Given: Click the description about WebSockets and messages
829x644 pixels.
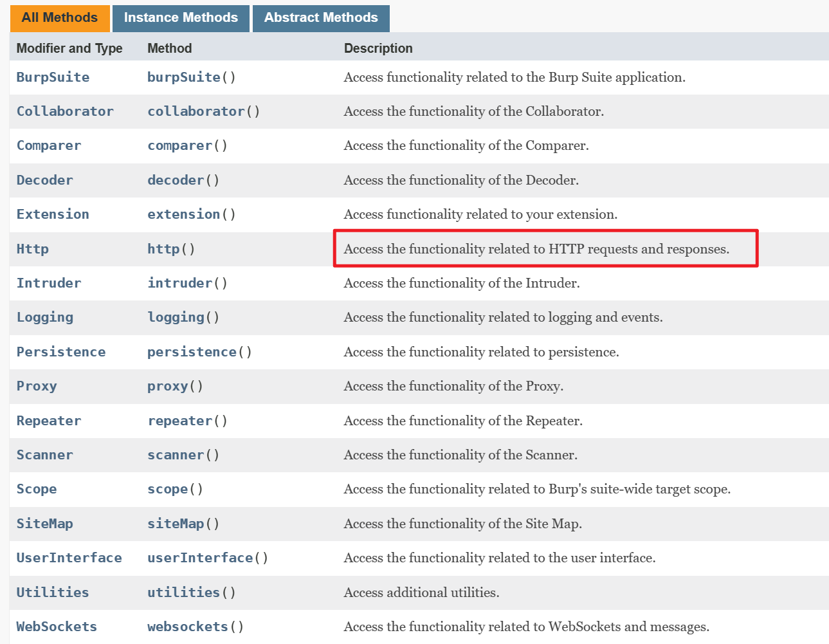Looking at the screenshot, I should coord(527,627).
